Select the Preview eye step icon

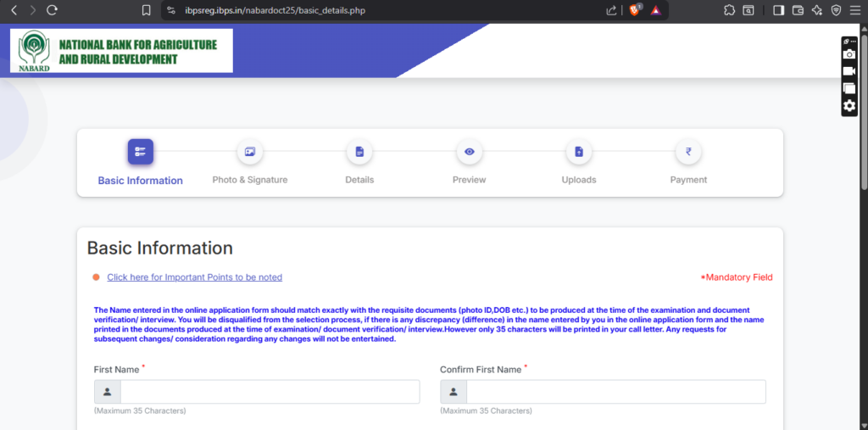(x=469, y=152)
